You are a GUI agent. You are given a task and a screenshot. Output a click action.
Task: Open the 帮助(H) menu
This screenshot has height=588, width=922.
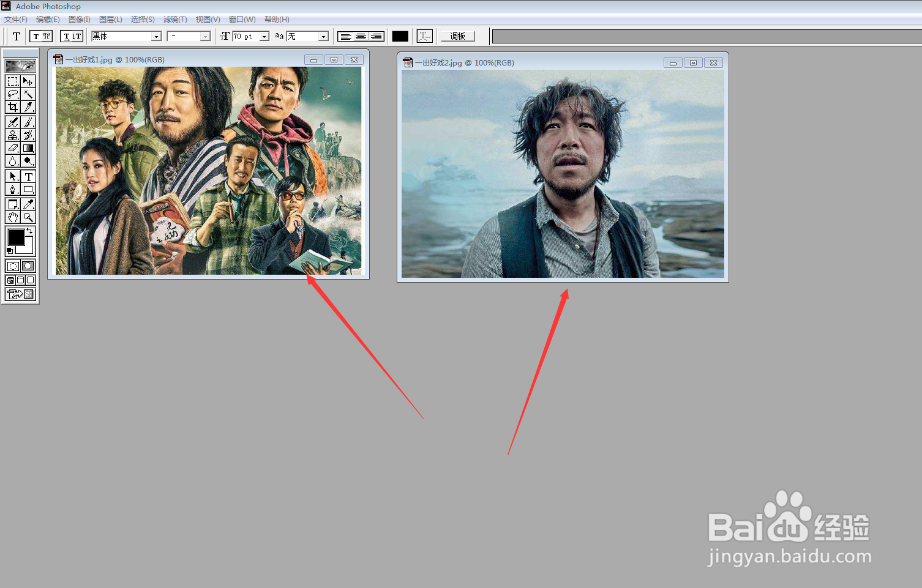point(277,20)
